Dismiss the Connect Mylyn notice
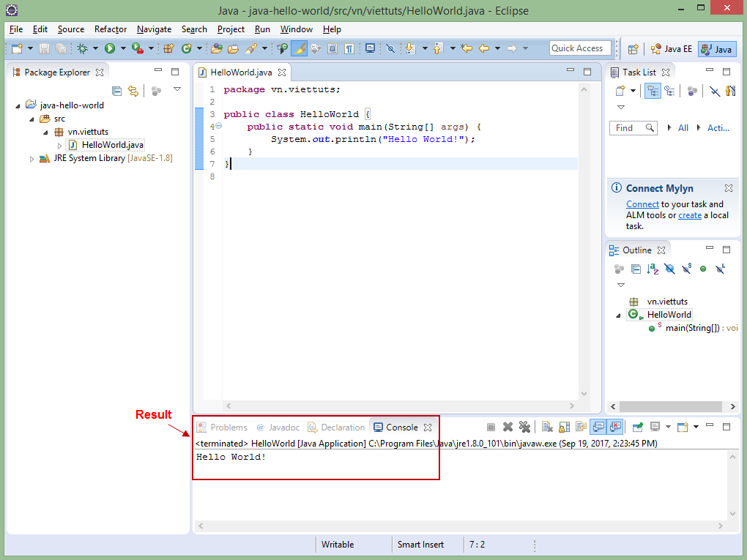Screen dimensions: 747x560 pos(729,188)
